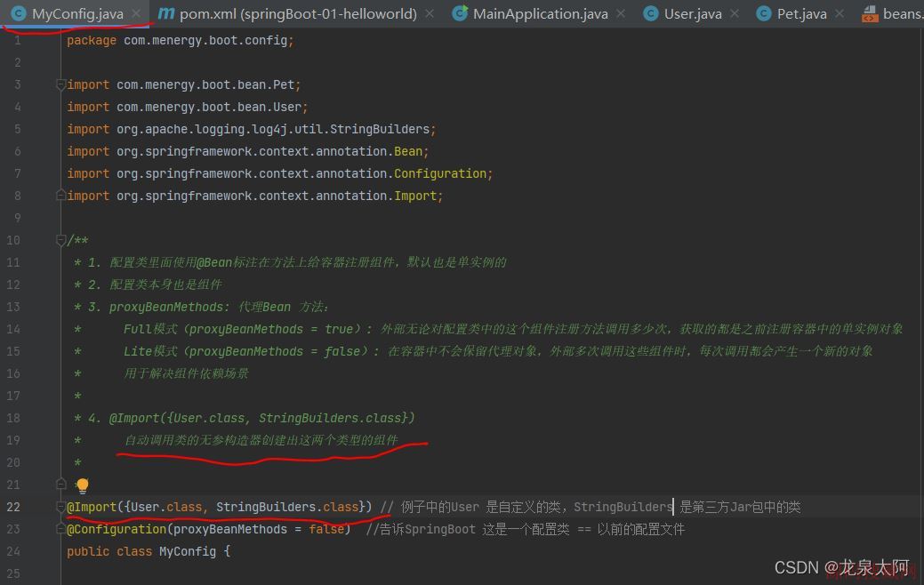Click line number 22 in the gutter
Viewport: 924px width, 585px height.
[13, 508]
